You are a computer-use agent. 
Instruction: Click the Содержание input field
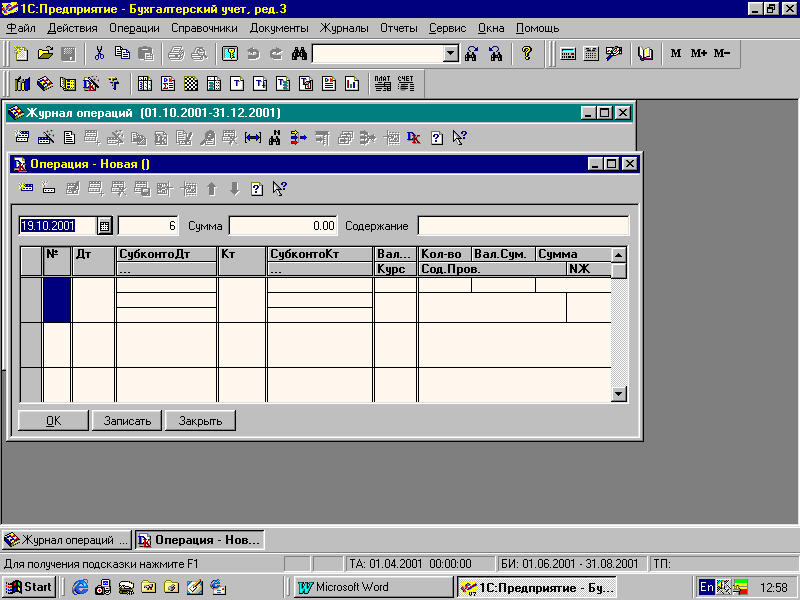[523, 226]
